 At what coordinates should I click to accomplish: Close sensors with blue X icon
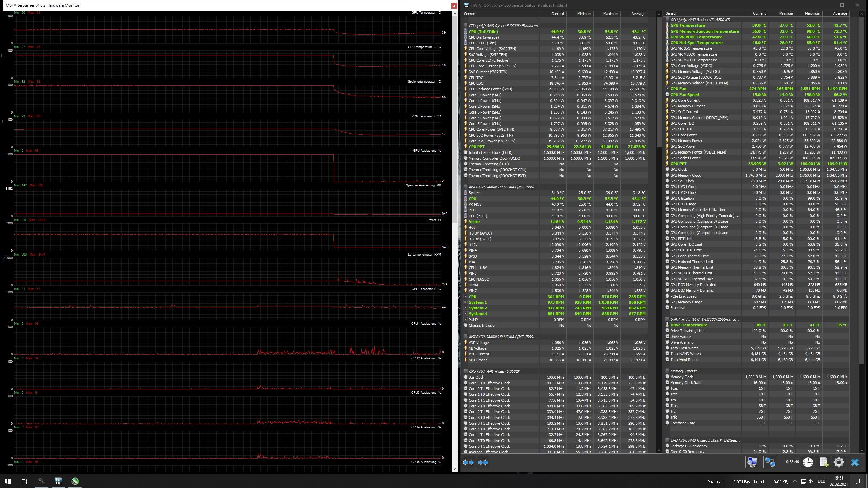click(855, 462)
